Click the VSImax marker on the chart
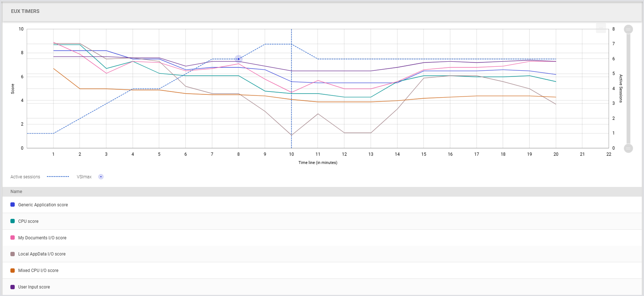644x296 pixels. point(238,59)
